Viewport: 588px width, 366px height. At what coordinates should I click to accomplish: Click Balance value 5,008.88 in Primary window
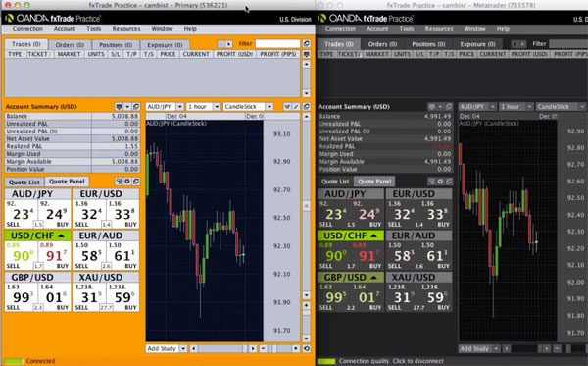pos(124,117)
